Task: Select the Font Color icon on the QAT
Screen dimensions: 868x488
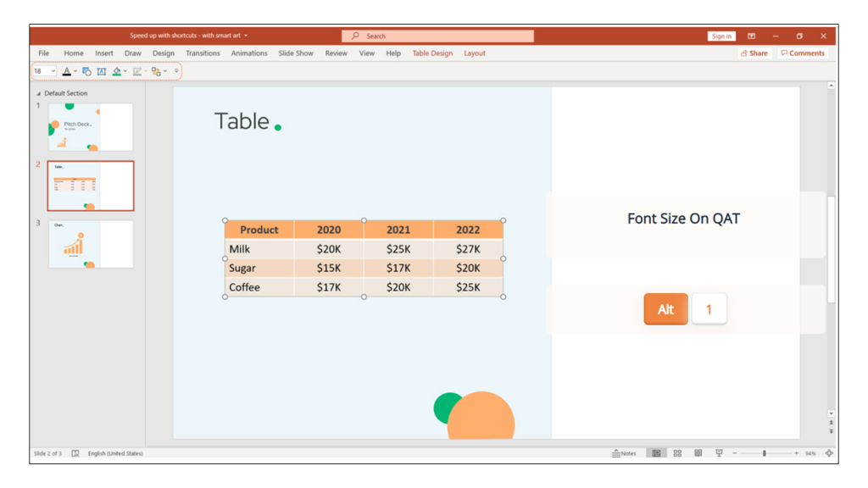Action: pos(67,71)
